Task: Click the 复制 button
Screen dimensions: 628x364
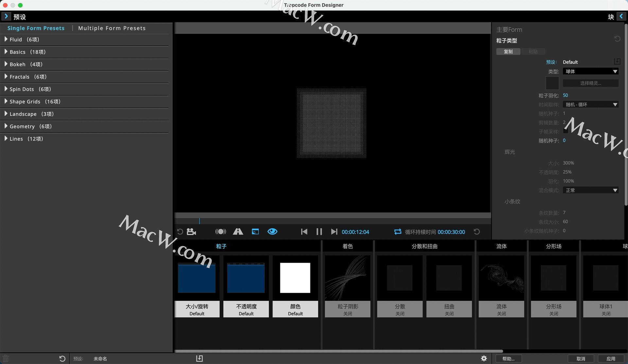Action: click(508, 51)
